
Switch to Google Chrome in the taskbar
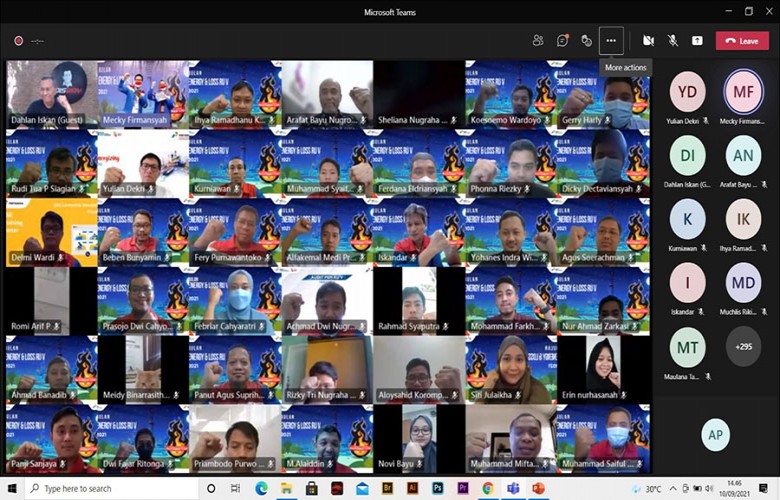pos(488,489)
